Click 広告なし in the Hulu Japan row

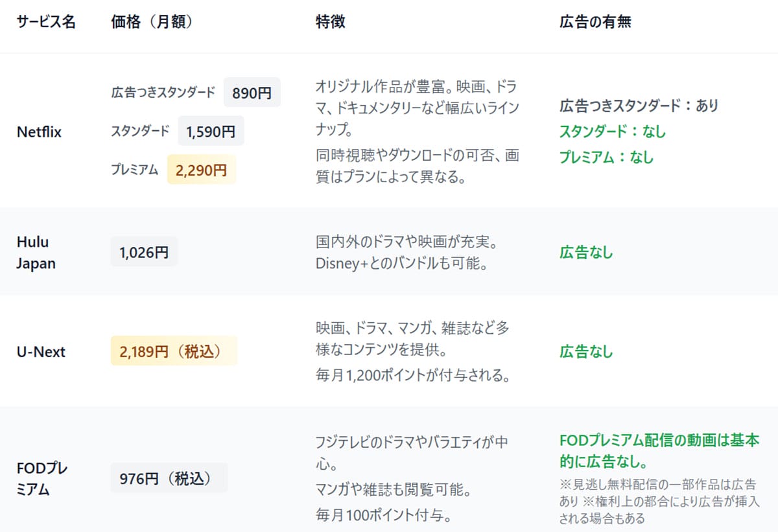tap(586, 252)
